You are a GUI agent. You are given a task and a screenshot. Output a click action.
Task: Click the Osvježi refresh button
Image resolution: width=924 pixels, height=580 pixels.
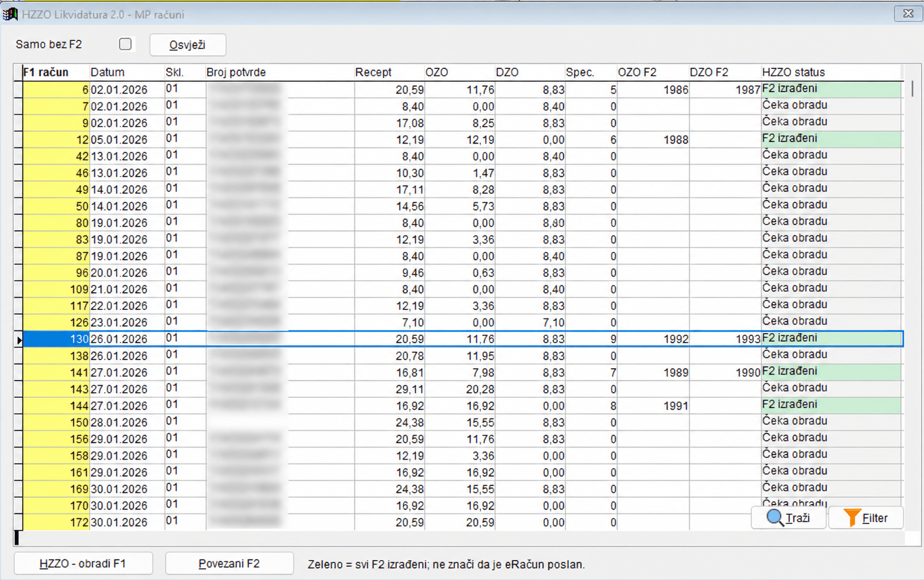[187, 45]
